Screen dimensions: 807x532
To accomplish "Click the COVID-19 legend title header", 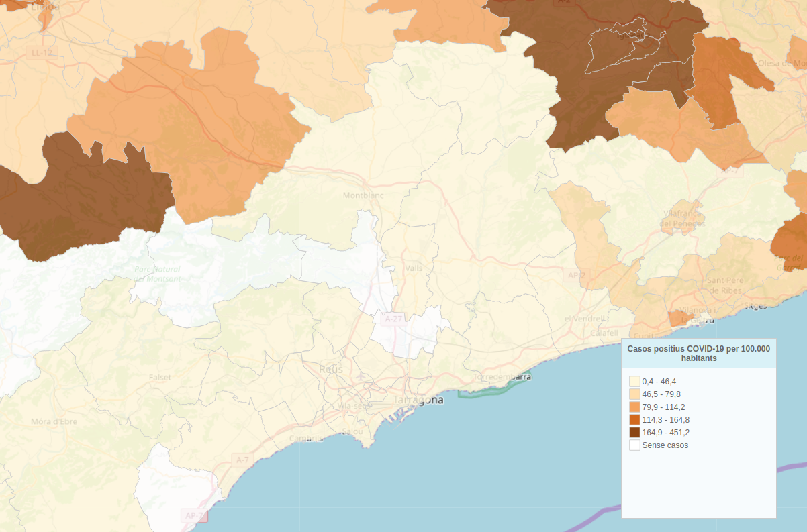I will click(698, 354).
